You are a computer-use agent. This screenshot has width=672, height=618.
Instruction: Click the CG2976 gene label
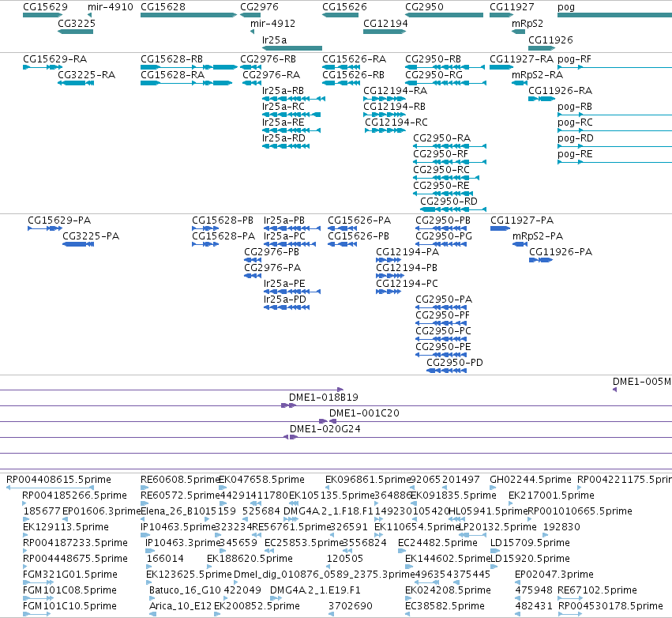259,7
